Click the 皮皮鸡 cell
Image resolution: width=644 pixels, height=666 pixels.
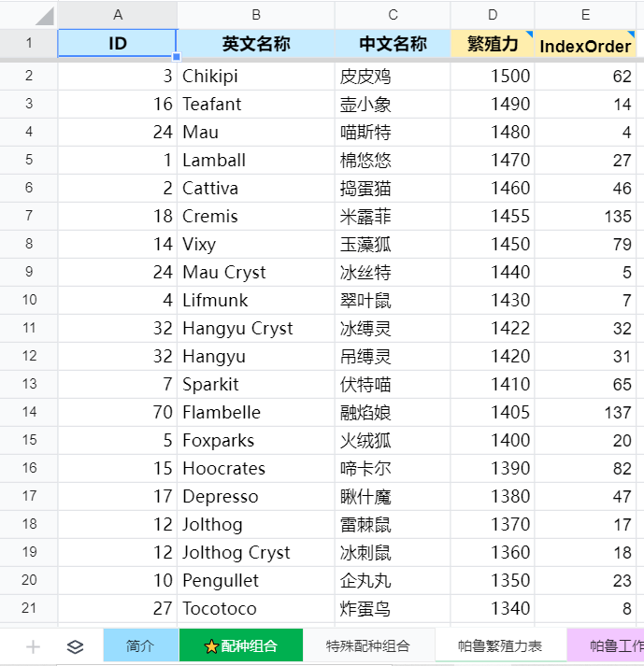[x=393, y=76]
